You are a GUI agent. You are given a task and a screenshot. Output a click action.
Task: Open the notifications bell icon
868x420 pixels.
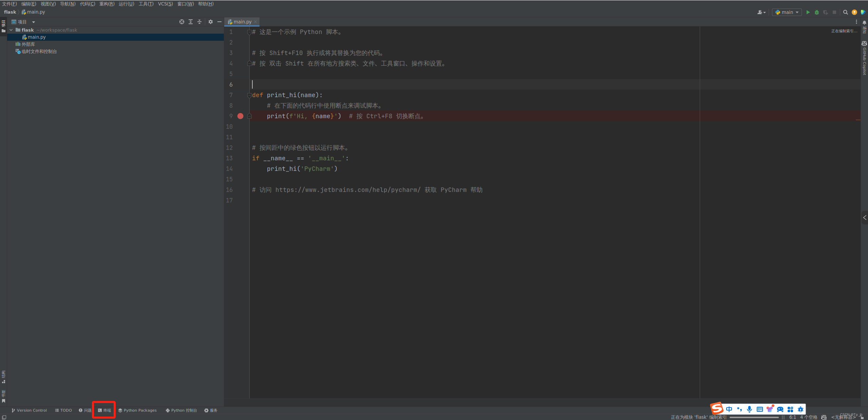[864, 22]
